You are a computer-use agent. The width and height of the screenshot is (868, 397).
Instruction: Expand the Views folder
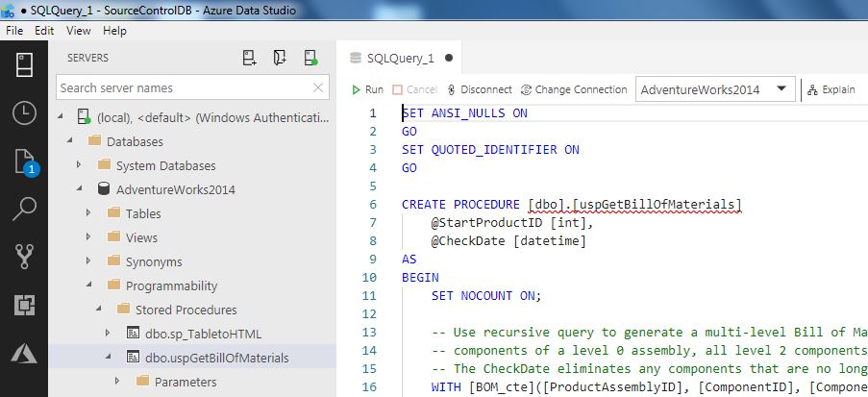coord(88,237)
